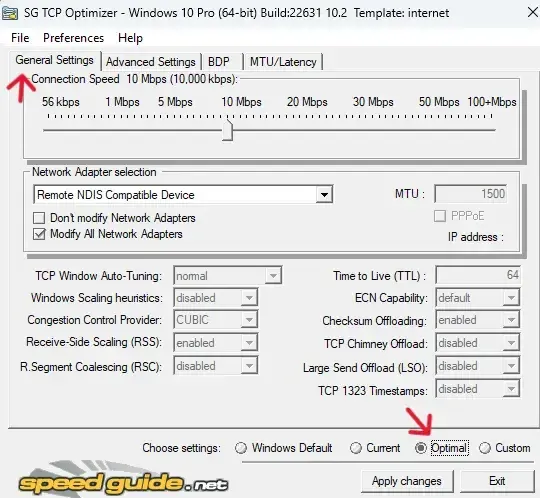Click the 100+Mbps speed label
540x498 pixels.
pos(492,102)
